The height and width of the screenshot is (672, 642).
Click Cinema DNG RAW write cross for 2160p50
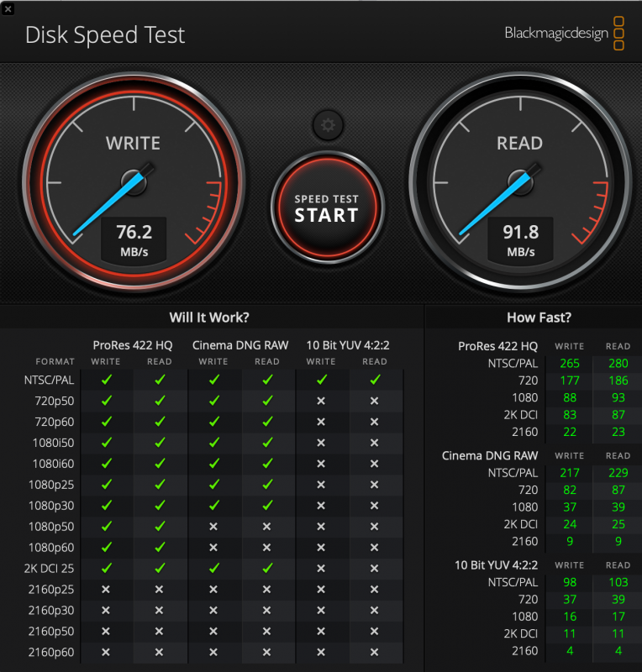tap(213, 632)
